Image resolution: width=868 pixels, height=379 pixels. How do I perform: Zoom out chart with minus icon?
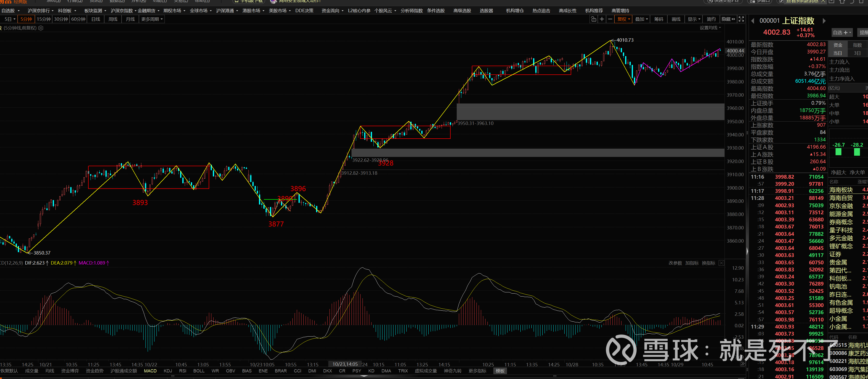point(610,19)
